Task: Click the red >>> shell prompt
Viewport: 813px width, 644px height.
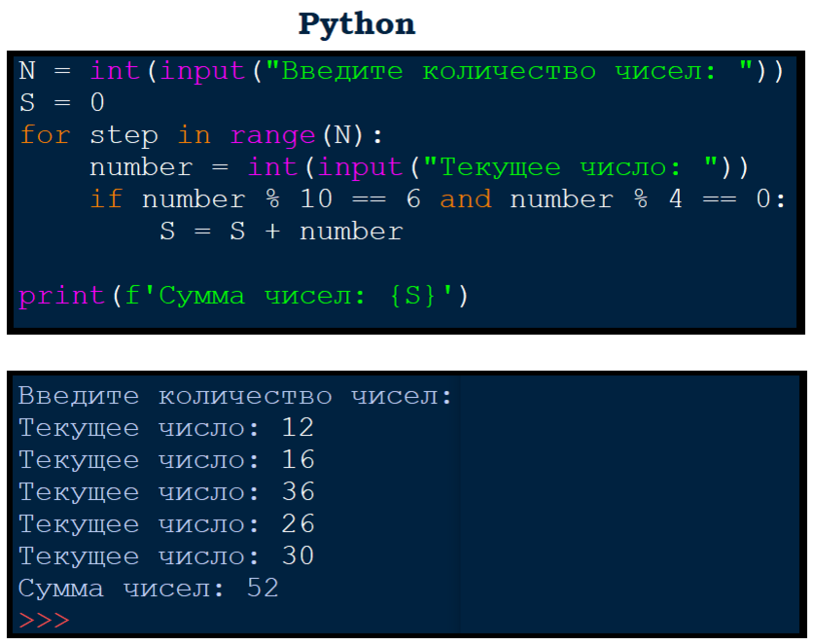Action: coord(44,620)
